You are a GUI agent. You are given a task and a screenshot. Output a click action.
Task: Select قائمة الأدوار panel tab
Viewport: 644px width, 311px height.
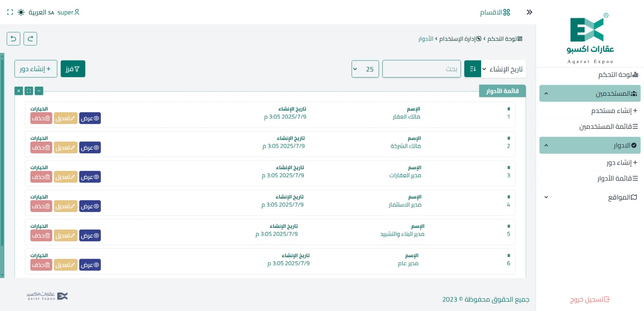(x=502, y=91)
